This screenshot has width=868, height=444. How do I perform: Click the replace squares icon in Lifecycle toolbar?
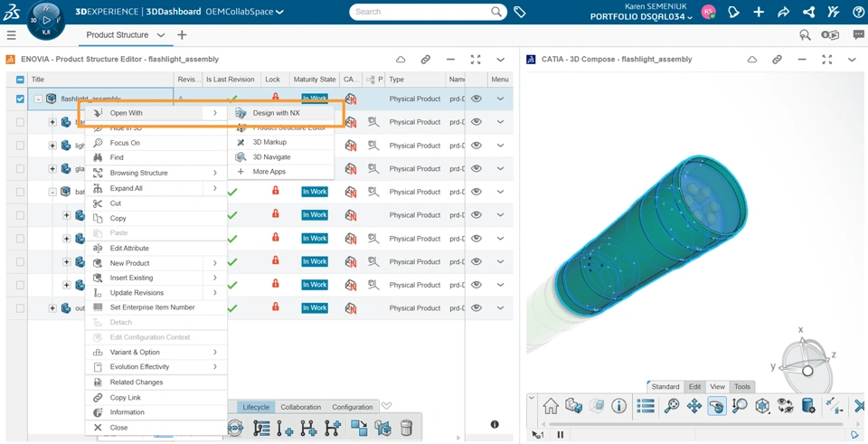pos(359,428)
